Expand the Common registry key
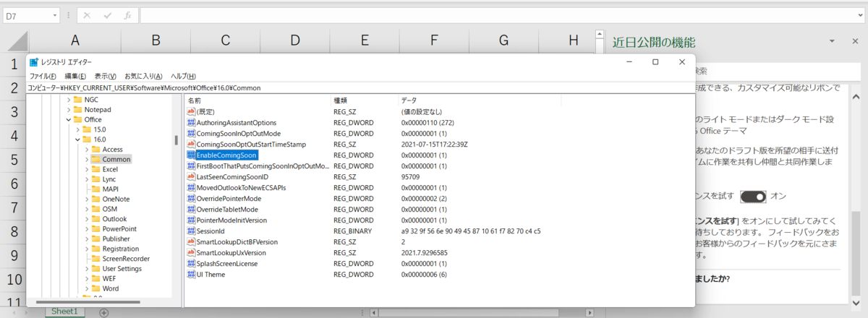This screenshot has height=318, width=868. [x=86, y=159]
